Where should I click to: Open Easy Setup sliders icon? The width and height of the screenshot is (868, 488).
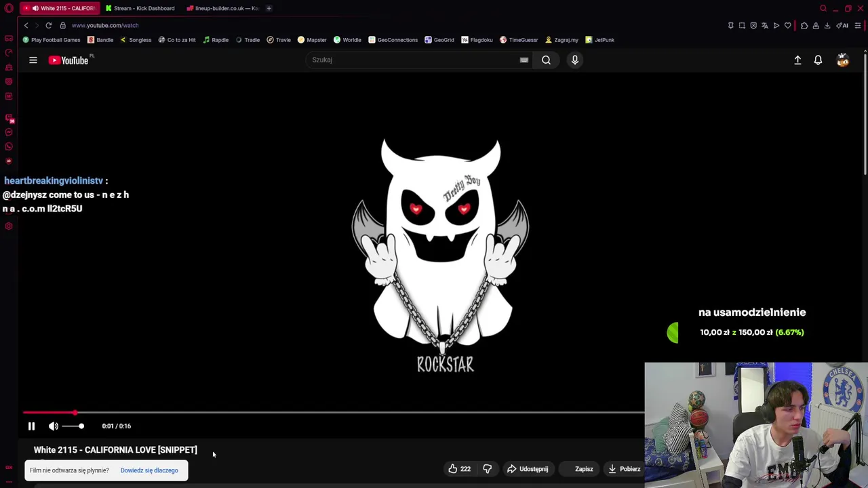(858, 25)
